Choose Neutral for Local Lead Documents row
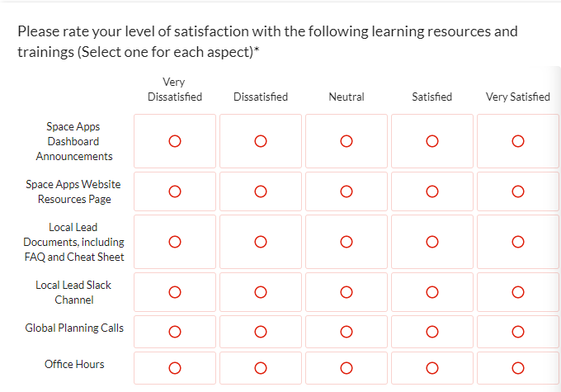The width and height of the screenshot is (561, 392). (346, 242)
